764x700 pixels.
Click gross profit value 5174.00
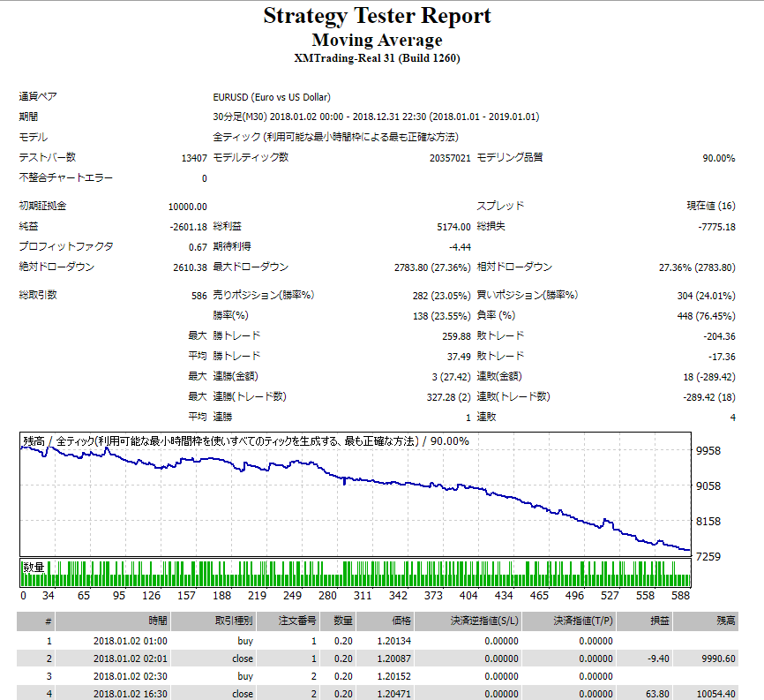click(453, 227)
